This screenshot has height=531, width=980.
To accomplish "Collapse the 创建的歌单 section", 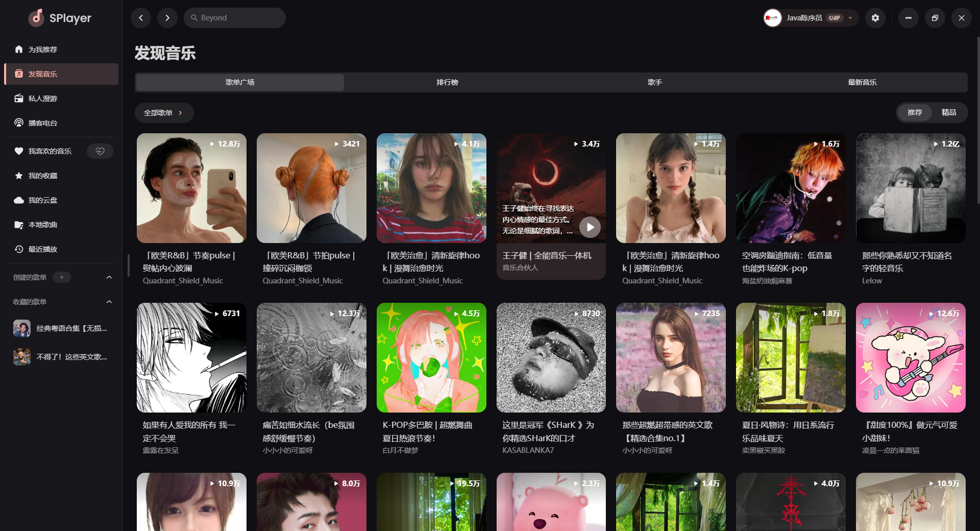I will (x=109, y=277).
